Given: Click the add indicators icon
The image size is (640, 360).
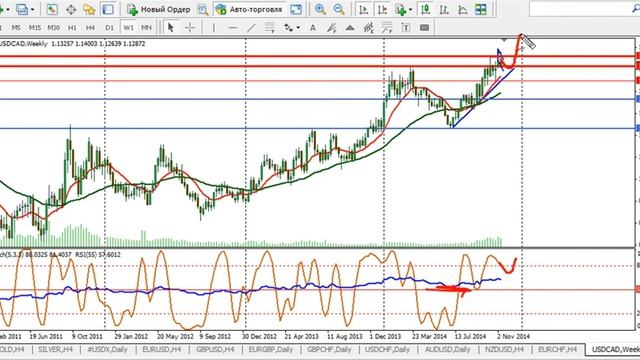Looking at the screenshot, I should point(400,9).
